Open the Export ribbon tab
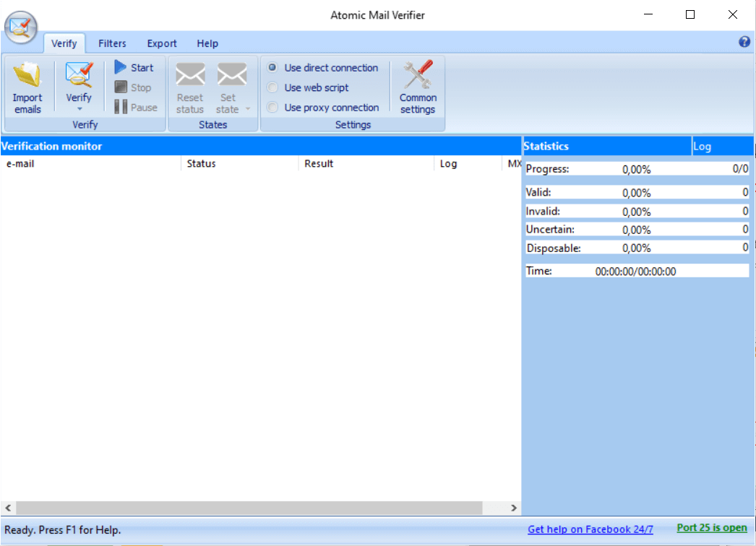756x546 pixels. pos(161,43)
